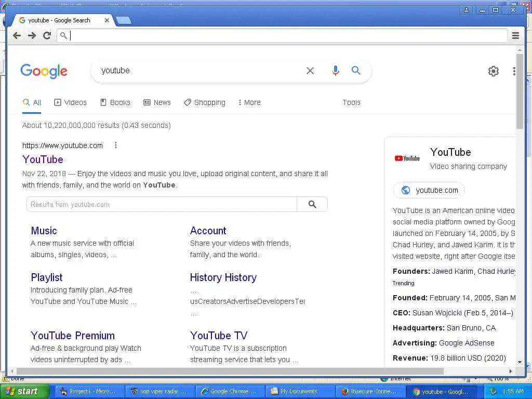
Task: Click the scroll down arrow of the vertical scrollbar
Action: coord(520,362)
